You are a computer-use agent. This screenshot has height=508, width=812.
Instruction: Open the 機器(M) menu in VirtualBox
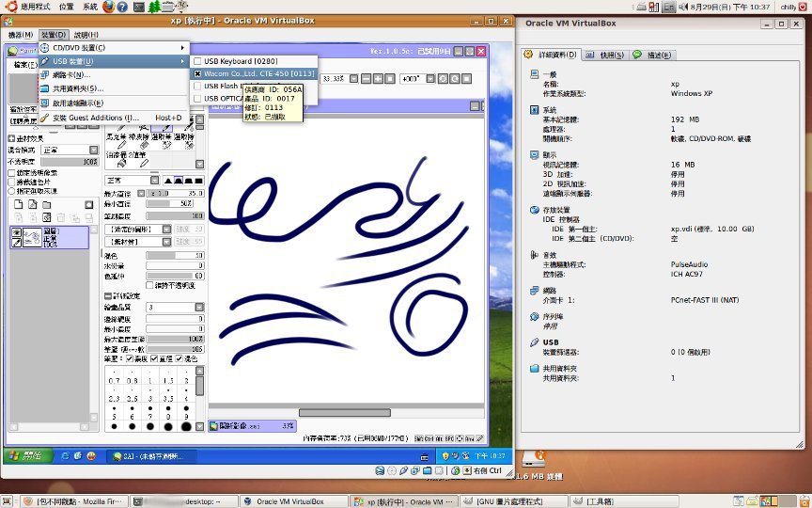pyautogui.click(x=21, y=35)
